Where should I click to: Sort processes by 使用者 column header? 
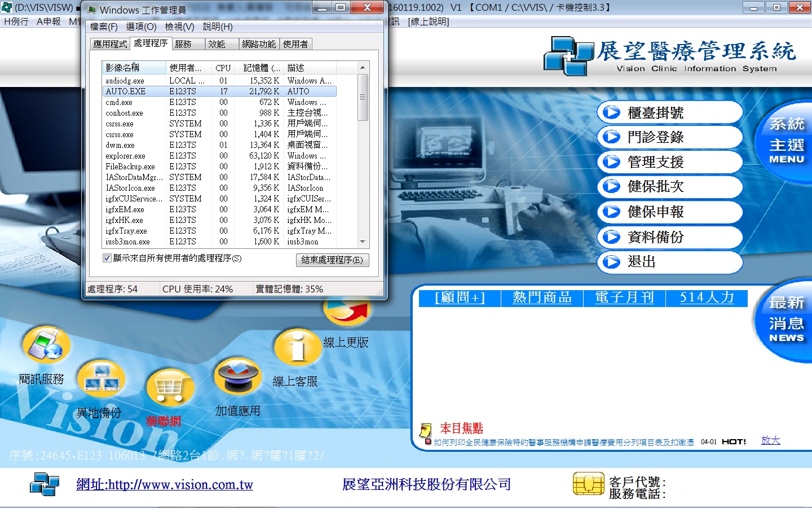coord(189,68)
